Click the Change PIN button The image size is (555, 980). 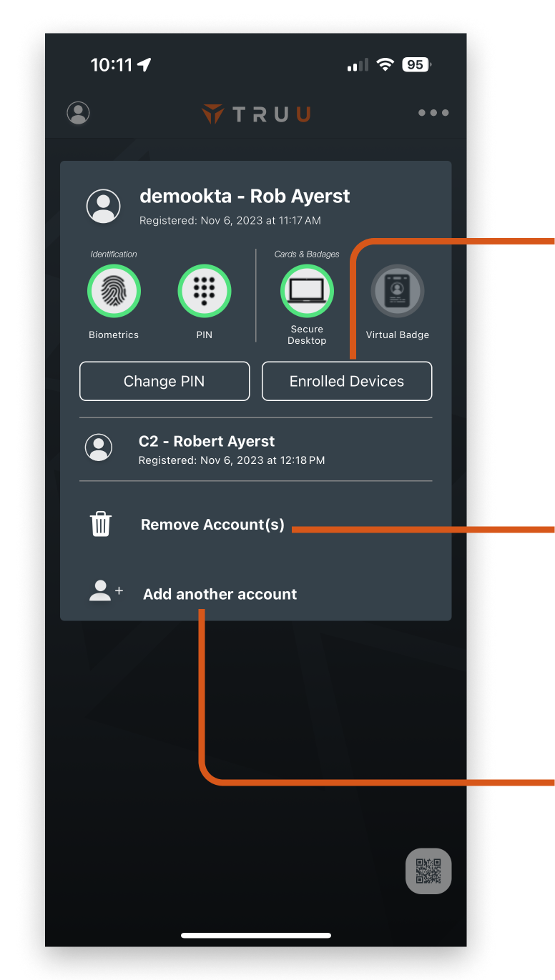[164, 381]
